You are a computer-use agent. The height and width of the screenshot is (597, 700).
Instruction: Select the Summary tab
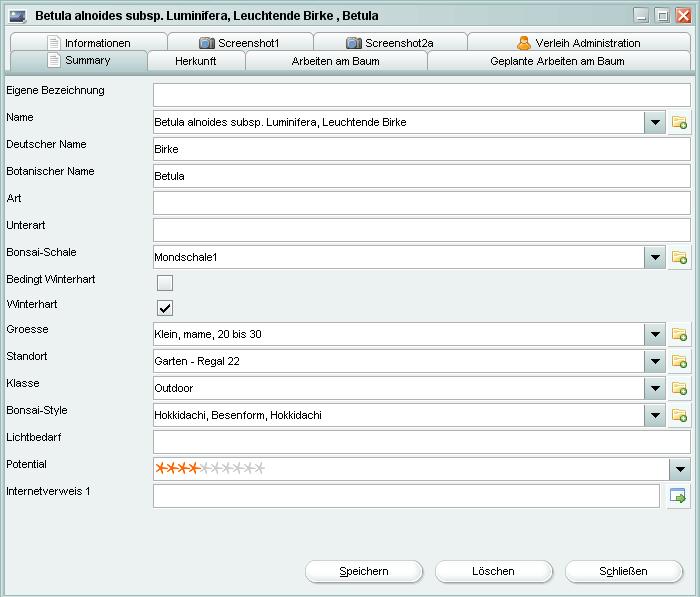[79, 60]
